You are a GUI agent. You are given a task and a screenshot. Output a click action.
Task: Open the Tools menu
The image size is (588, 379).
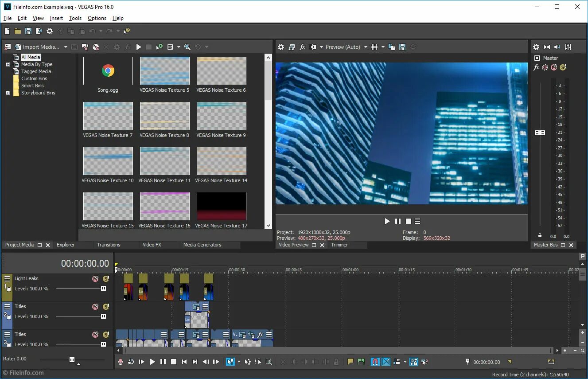tap(75, 18)
